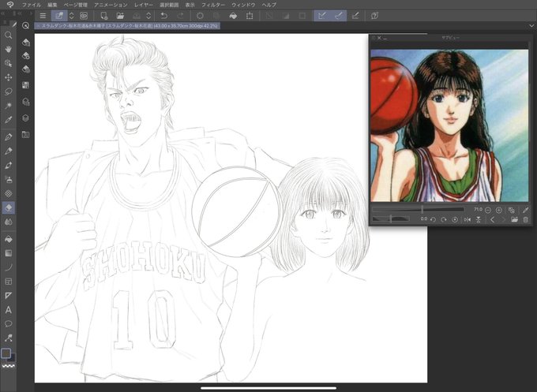537x392 pixels.
Task: Select the highlighted Eraser tool
Action: tap(8, 207)
